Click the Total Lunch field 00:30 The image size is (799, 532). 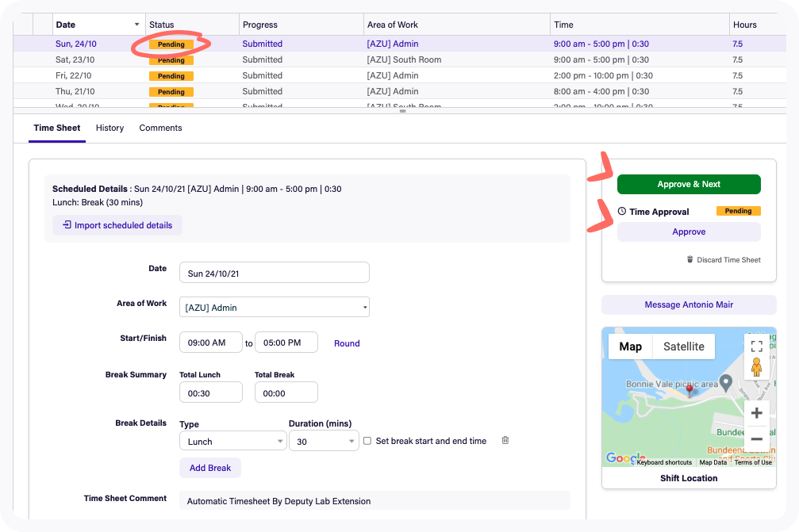pyautogui.click(x=211, y=392)
